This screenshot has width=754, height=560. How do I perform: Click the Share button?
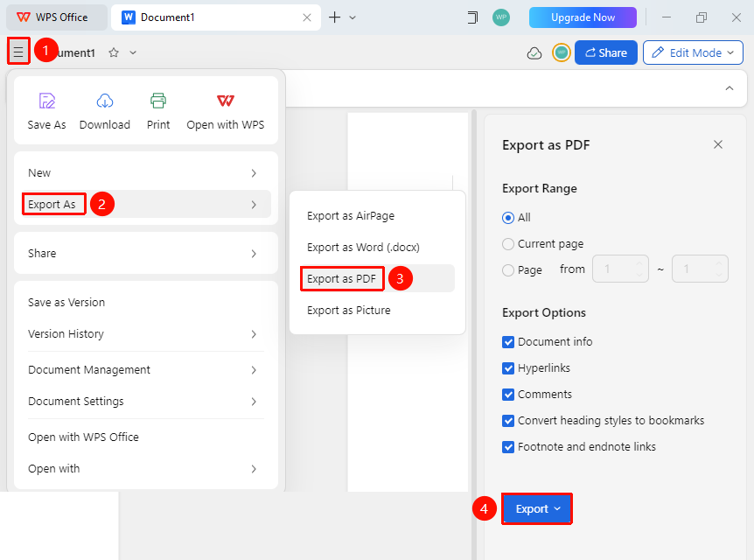[x=606, y=52]
